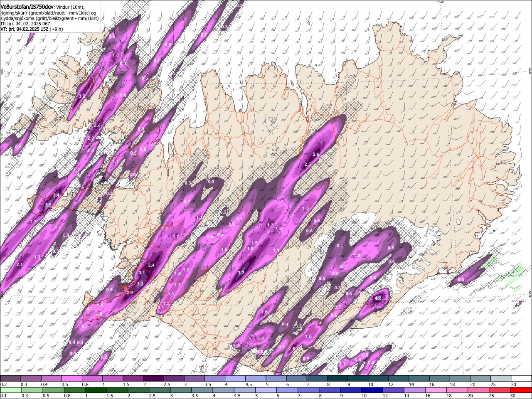Pick the pale green swatch between 0.1 and 0.3
Image resolution: width=532 pixels, height=399 pixels.
click(x=11, y=390)
